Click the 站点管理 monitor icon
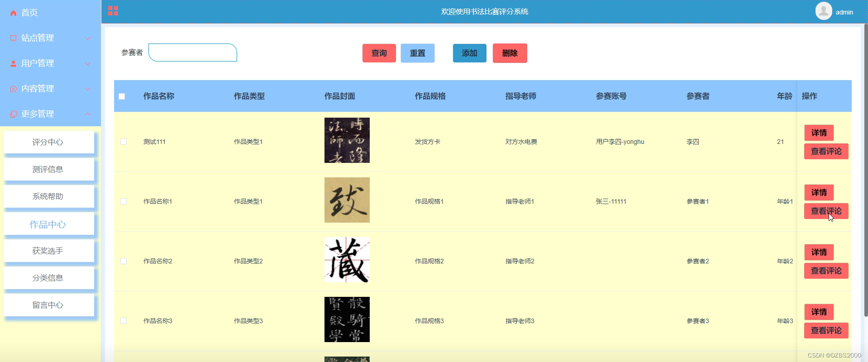The height and width of the screenshot is (362, 868). pyautogui.click(x=14, y=38)
